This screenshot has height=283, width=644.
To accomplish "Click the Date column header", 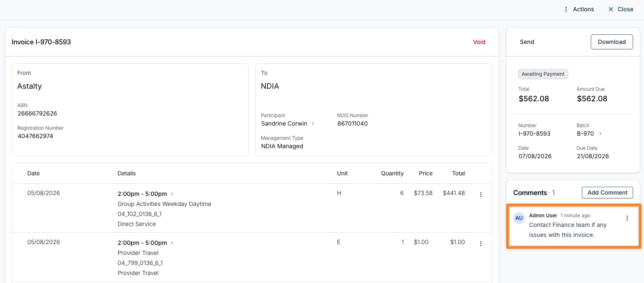I will (34, 173).
